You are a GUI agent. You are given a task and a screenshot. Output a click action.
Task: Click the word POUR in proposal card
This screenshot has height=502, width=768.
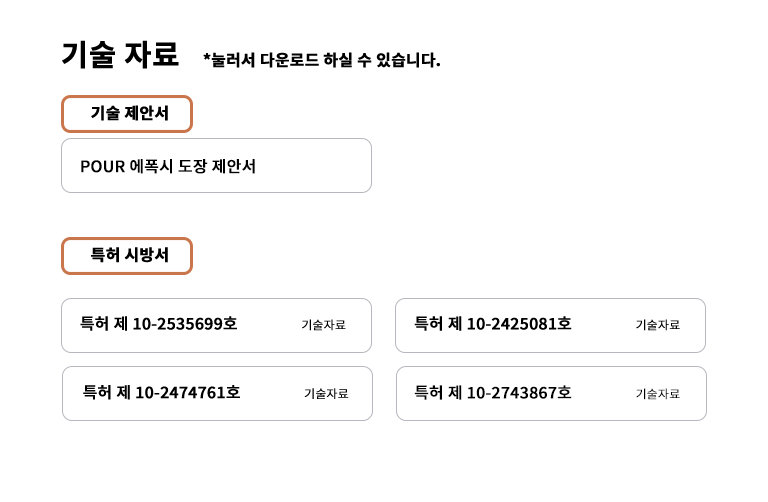point(101,166)
